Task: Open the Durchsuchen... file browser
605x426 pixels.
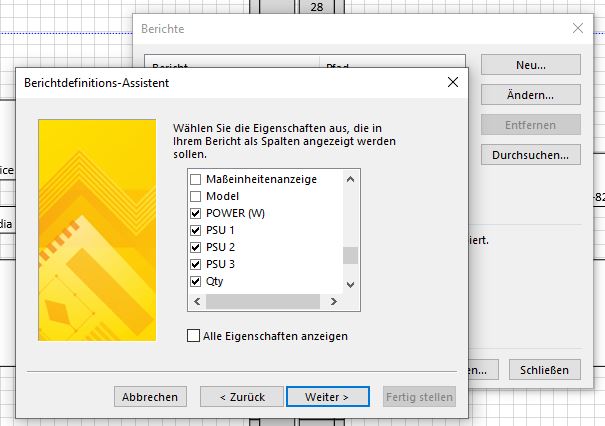Action: coord(530,155)
